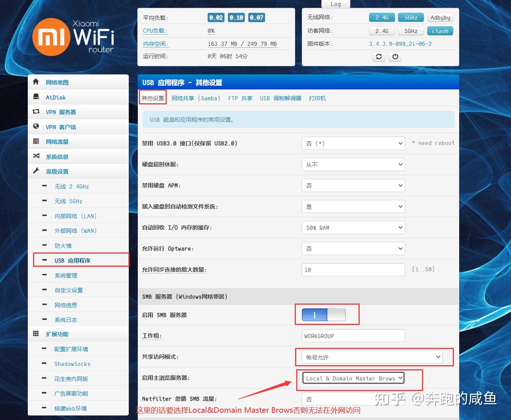Open 无线 5GHz settings

[68, 201]
